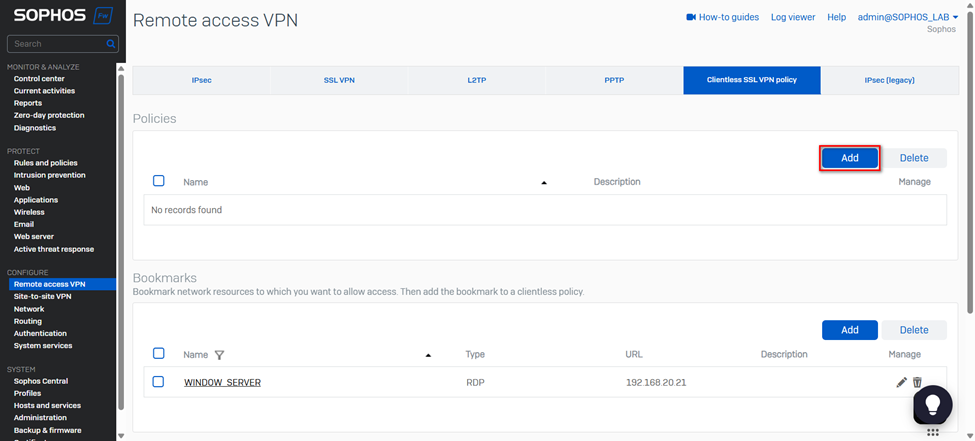This screenshot has width=975, height=441.
Task: Edit the WINDOW_SERVER bookmark with pencil icon
Action: click(x=901, y=382)
